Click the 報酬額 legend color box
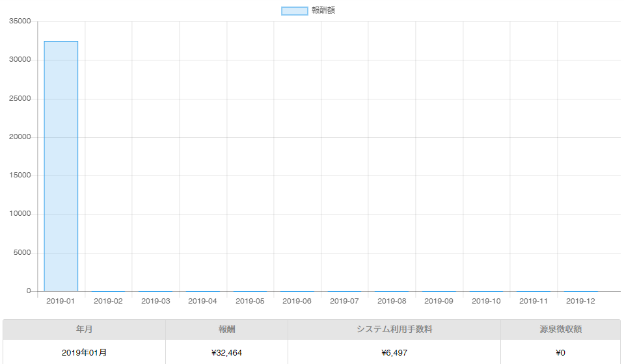 click(294, 10)
